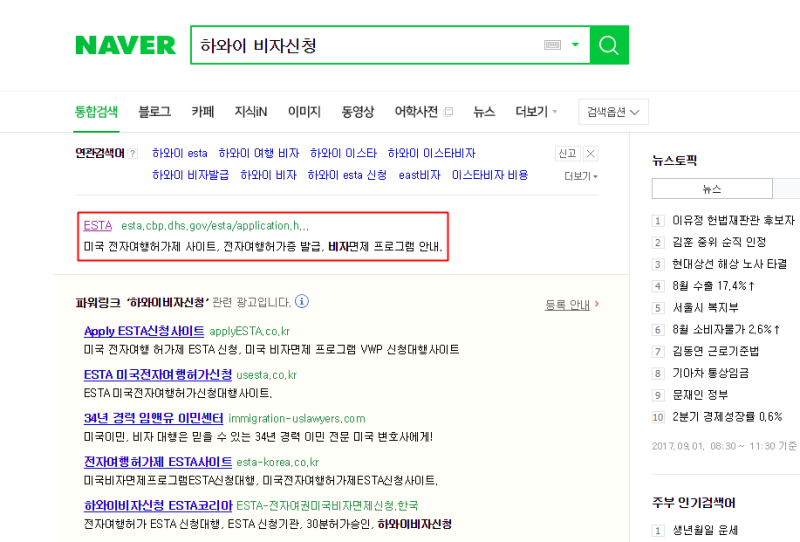Close the related searches box with X
Viewport: 800px width, 542px height.
click(x=590, y=154)
